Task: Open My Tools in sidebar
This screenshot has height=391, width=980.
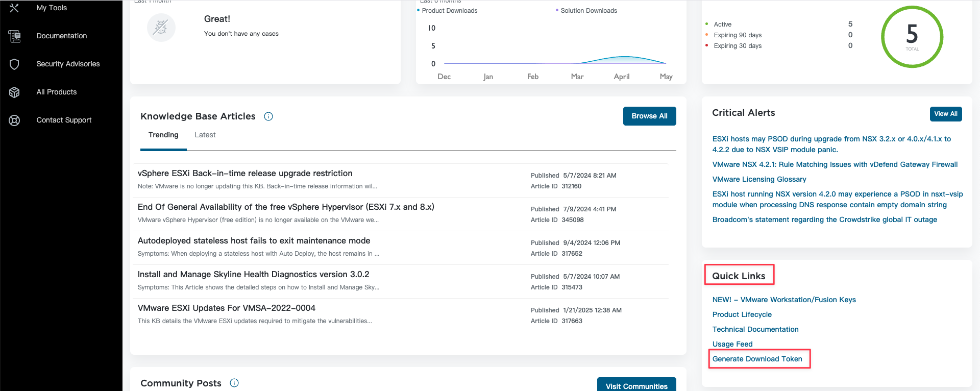Action: coord(52,8)
